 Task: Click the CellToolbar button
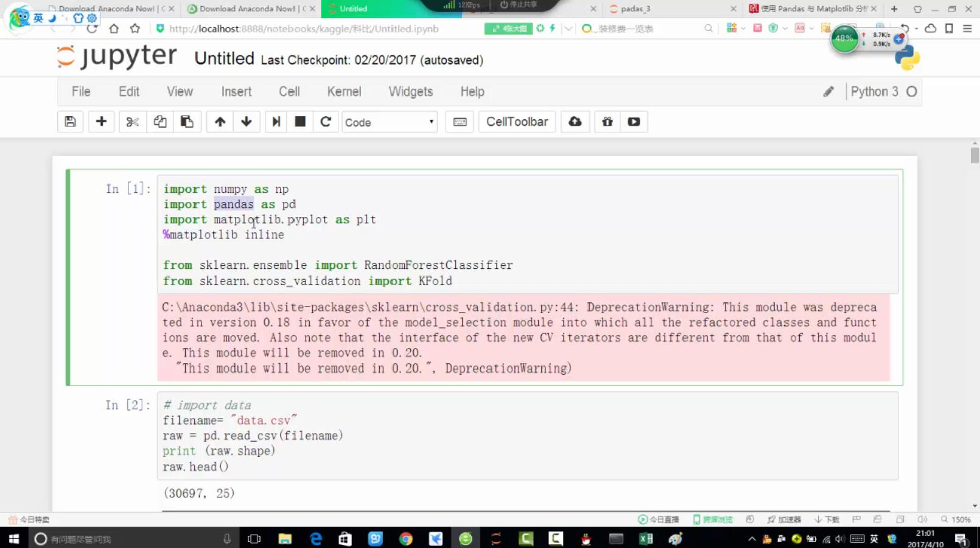(517, 122)
